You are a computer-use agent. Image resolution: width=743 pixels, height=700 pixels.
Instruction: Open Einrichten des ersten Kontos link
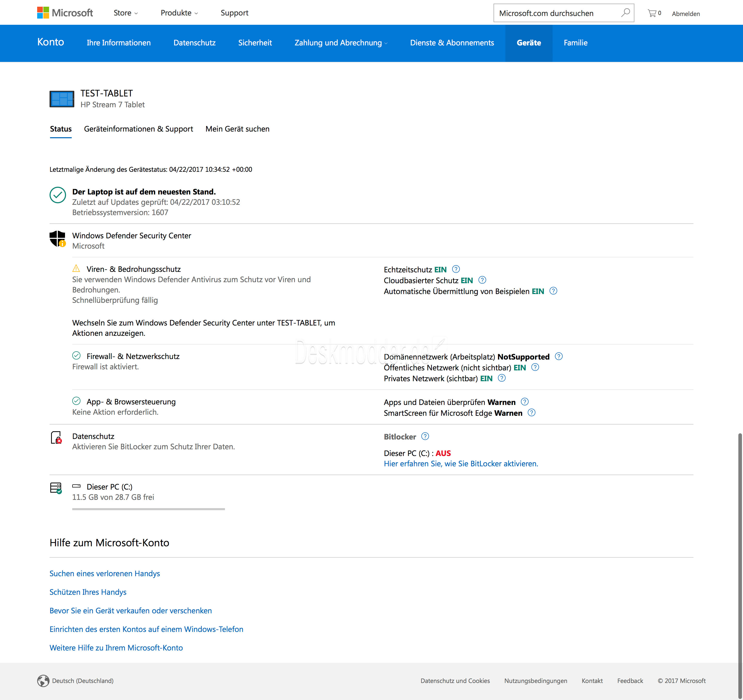[x=146, y=629]
